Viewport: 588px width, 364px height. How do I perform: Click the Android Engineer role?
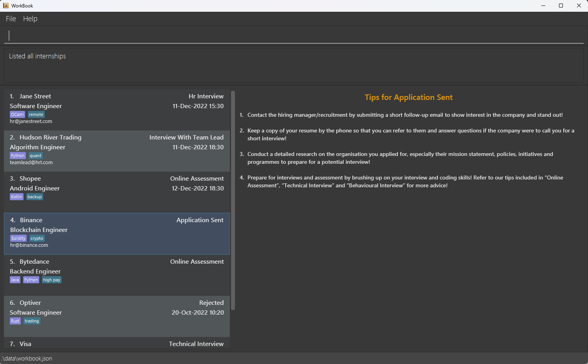tap(35, 188)
